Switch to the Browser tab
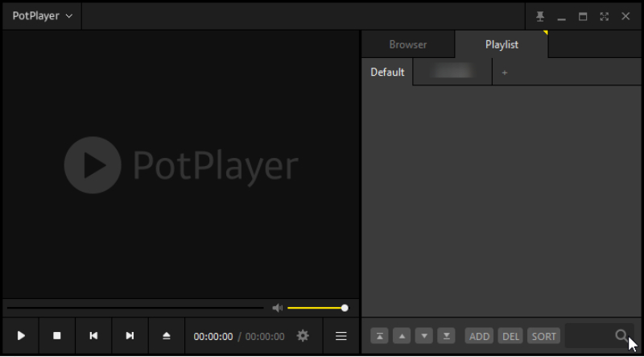This screenshot has width=644, height=357. (408, 44)
